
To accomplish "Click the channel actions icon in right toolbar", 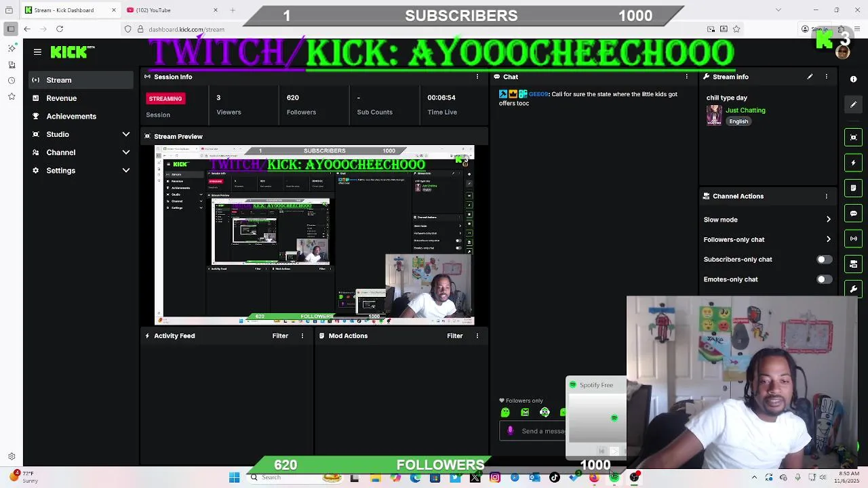I will click(853, 264).
